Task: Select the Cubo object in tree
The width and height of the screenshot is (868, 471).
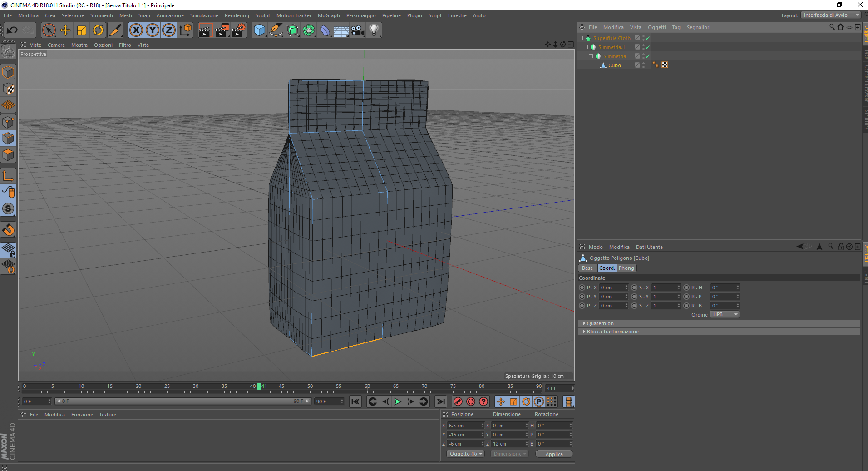Action: [x=614, y=65]
